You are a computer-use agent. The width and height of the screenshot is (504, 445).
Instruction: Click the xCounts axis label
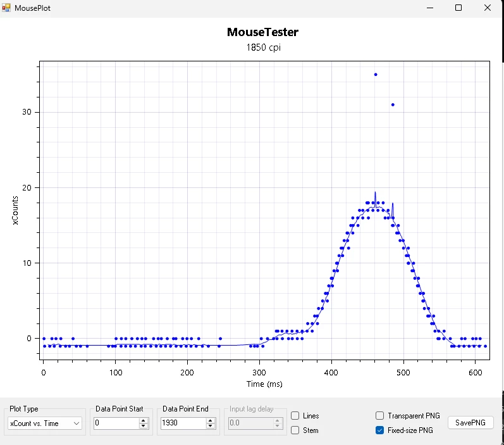tap(15, 210)
